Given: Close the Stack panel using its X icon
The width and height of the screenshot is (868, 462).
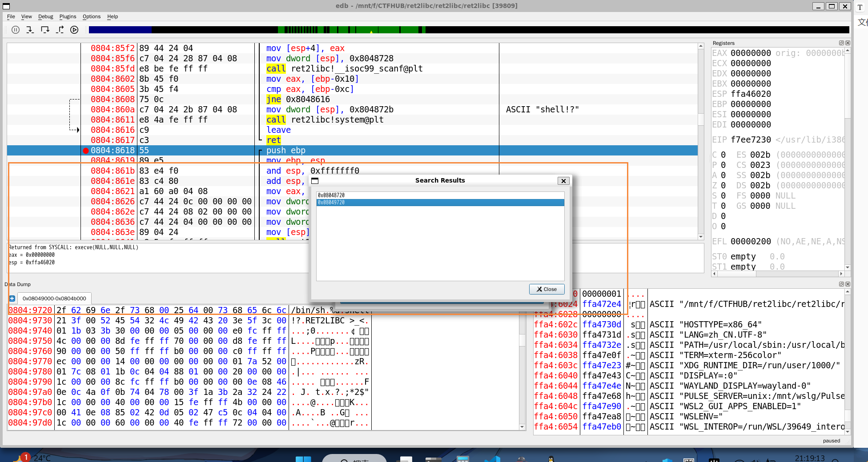Looking at the screenshot, I should [848, 284].
